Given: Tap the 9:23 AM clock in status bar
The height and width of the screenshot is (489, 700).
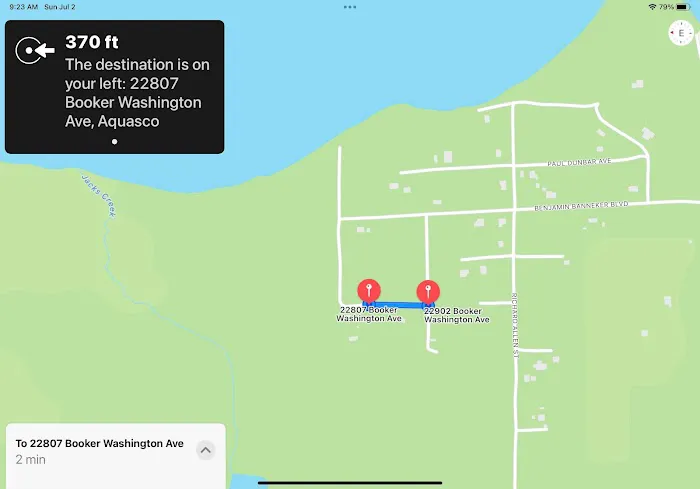Looking at the screenshot, I should (20, 6).
